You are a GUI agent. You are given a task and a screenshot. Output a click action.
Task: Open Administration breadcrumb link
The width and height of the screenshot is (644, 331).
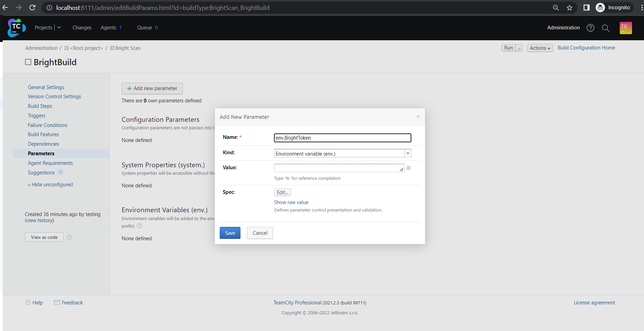41,48
